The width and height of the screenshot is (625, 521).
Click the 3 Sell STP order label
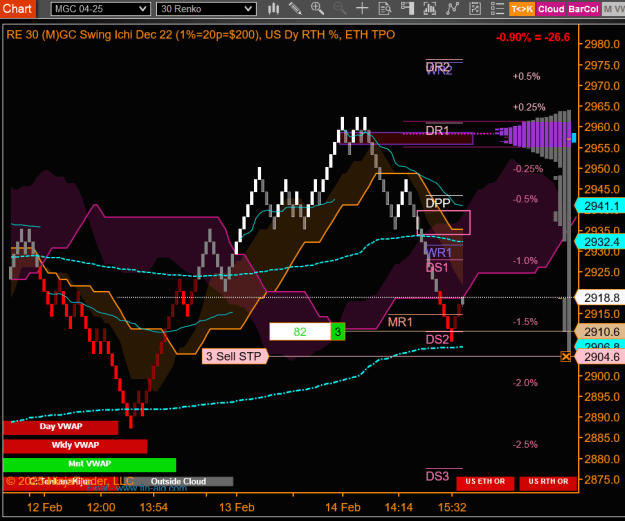(x=235, y=356)
